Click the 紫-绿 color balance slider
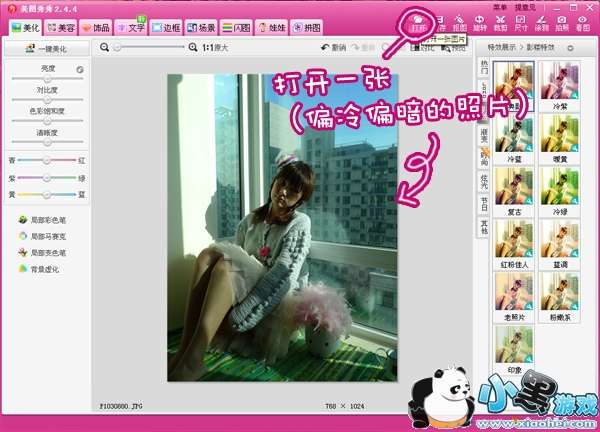This screenshot has width=600, height=432. click(47, 178)
